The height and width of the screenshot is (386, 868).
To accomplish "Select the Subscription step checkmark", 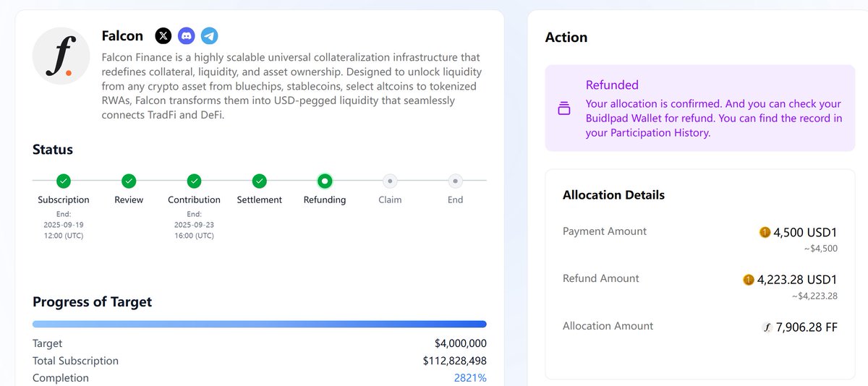I will click(64, 181).
